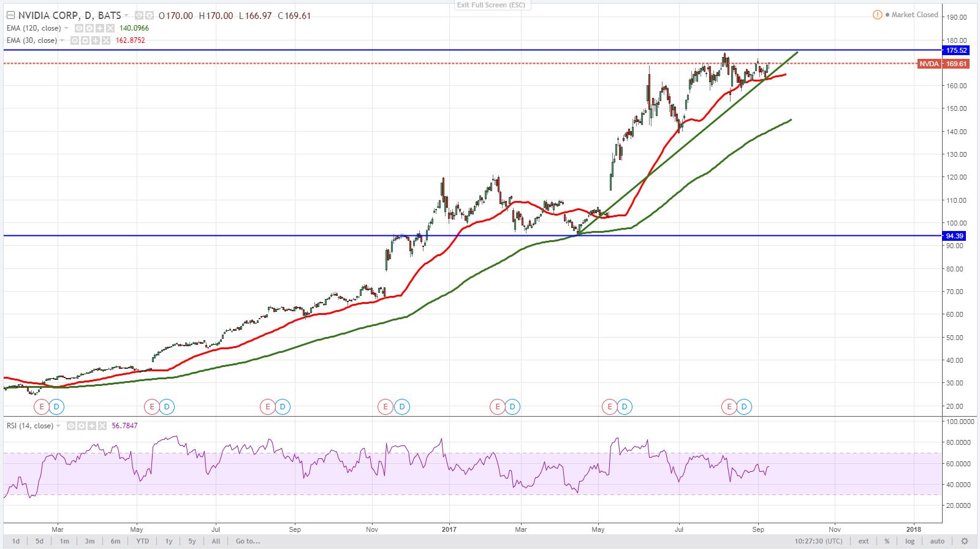
Task: Click the plus icon next to EMA 120
Action: (100, 28)
